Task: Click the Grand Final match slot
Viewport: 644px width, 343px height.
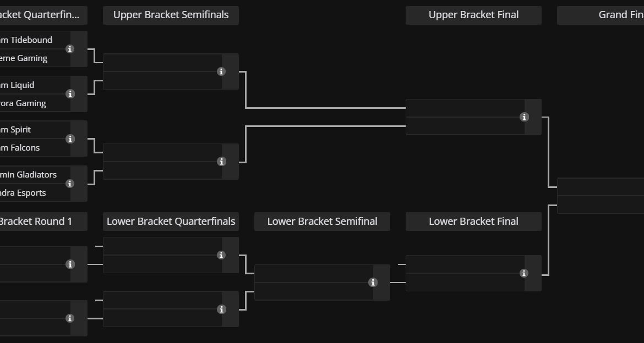Action: click(600, 196)
